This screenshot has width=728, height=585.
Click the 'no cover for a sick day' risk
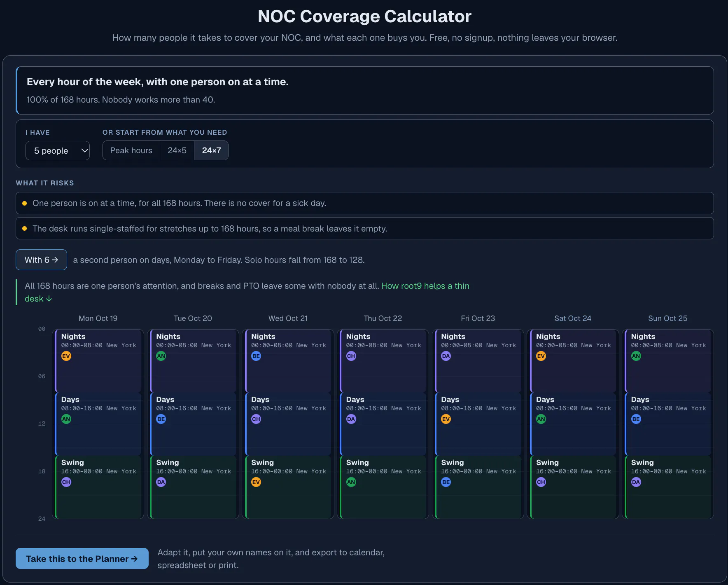365,203
